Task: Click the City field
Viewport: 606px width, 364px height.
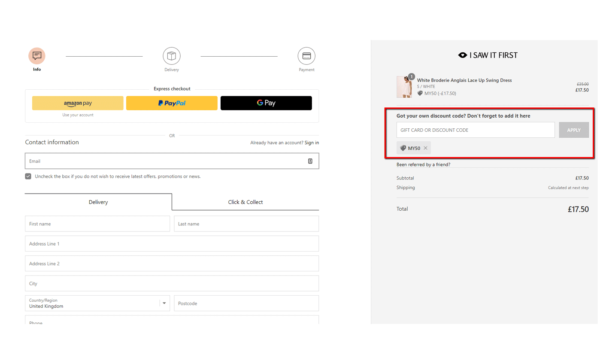Action: click(x=172, y=283)
